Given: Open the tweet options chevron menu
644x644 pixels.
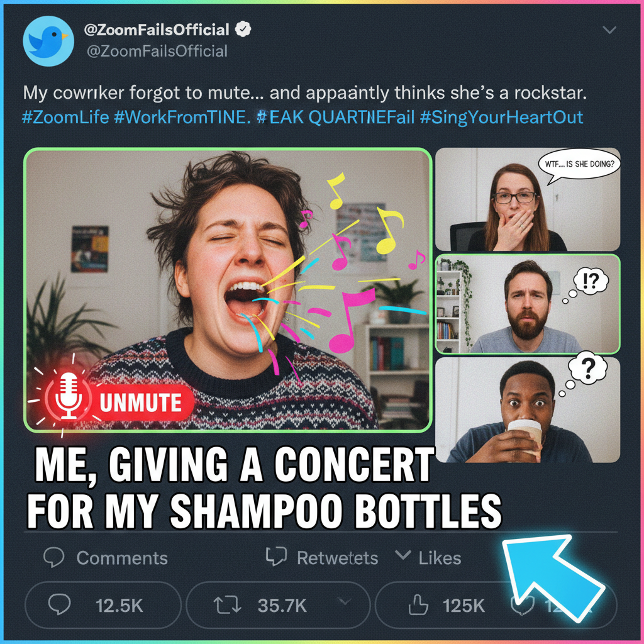Looking at the screenshot, I should (609, 30).
